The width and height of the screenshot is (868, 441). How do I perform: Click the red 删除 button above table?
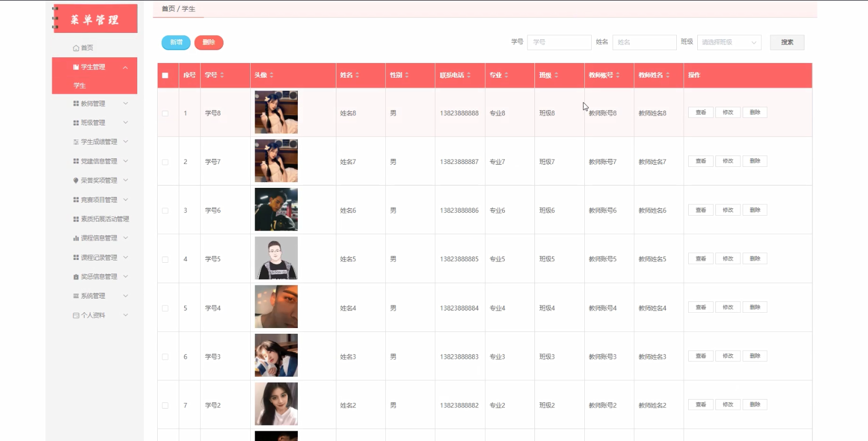(x=209, y=43)
